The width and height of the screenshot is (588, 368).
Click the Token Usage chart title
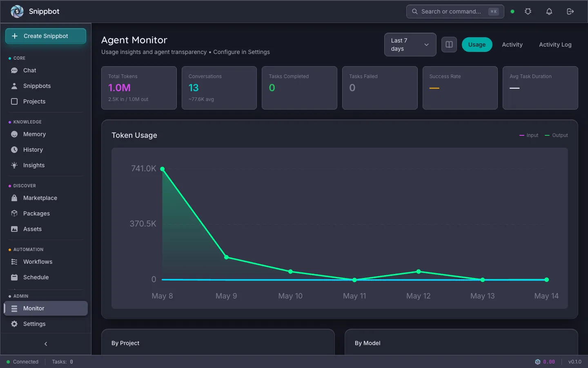[134, 135]
